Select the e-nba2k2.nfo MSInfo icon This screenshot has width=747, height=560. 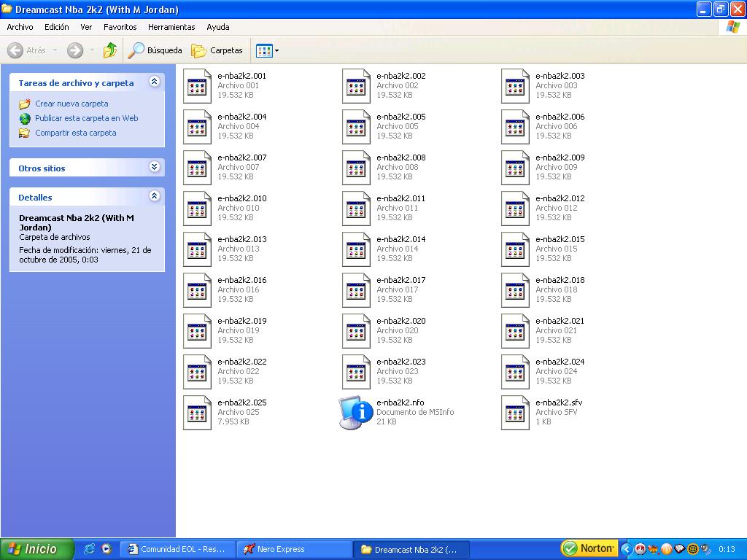pyautogui.click(x=356, y=413)
